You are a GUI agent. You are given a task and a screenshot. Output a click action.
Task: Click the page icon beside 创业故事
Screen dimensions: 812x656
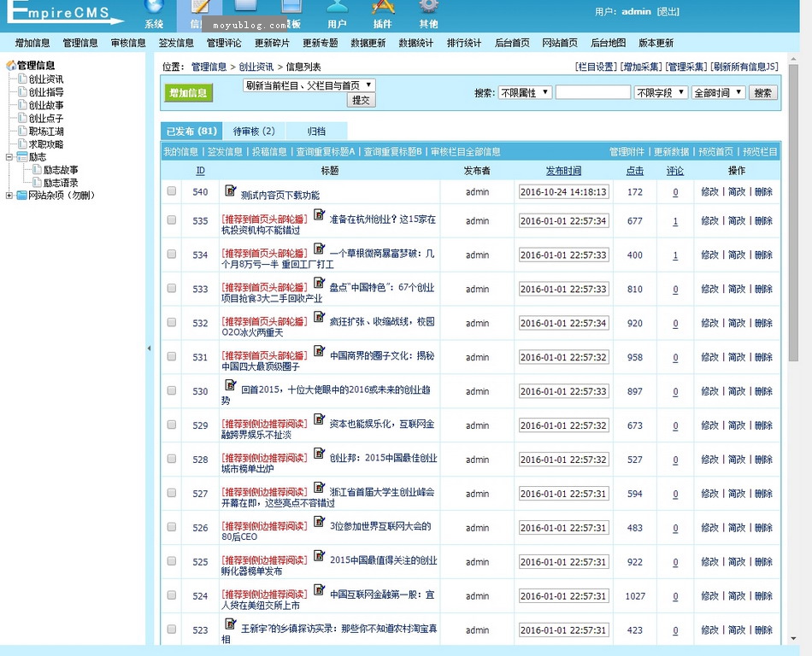coord(22,104)
